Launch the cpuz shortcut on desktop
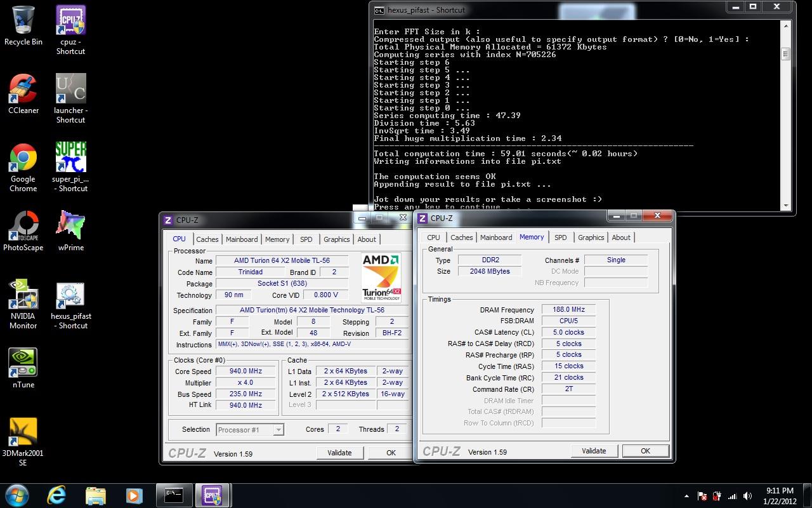Viewport: 812px width, 508px height. (70, 30)
